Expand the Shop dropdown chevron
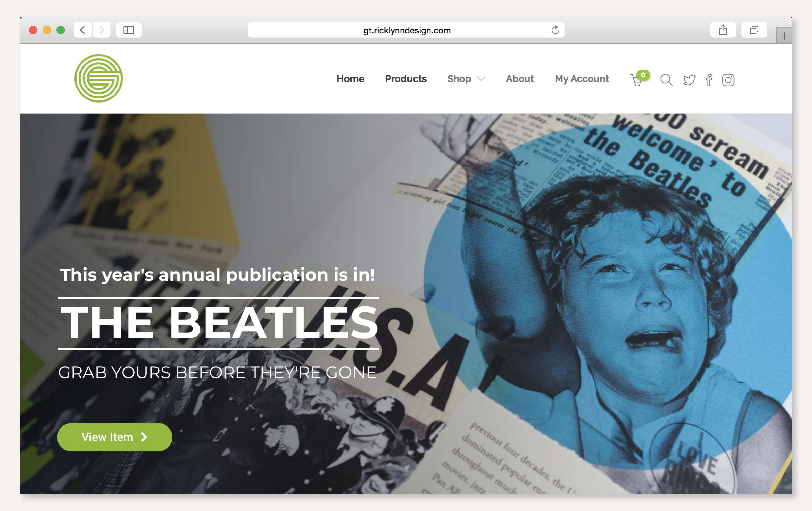The width and height of the screenshot is (812, 511). tap(481, 79)
